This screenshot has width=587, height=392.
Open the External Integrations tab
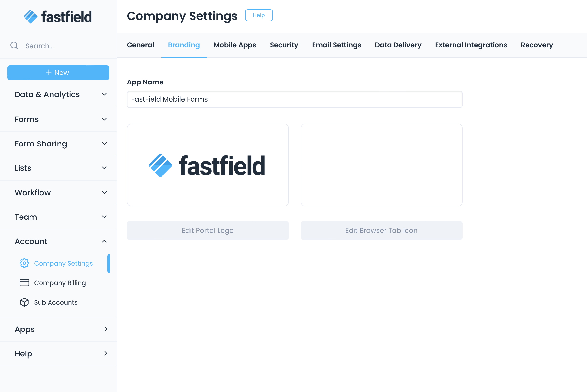click(x=471, y=45)
